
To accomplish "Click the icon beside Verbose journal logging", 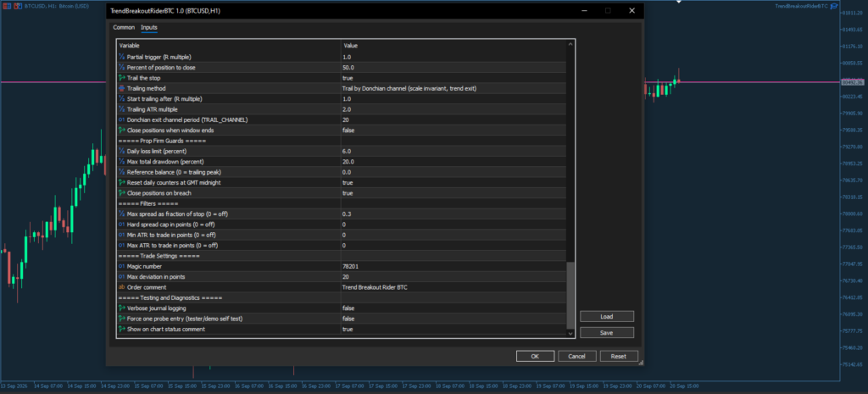I will [x=122, y=308].
